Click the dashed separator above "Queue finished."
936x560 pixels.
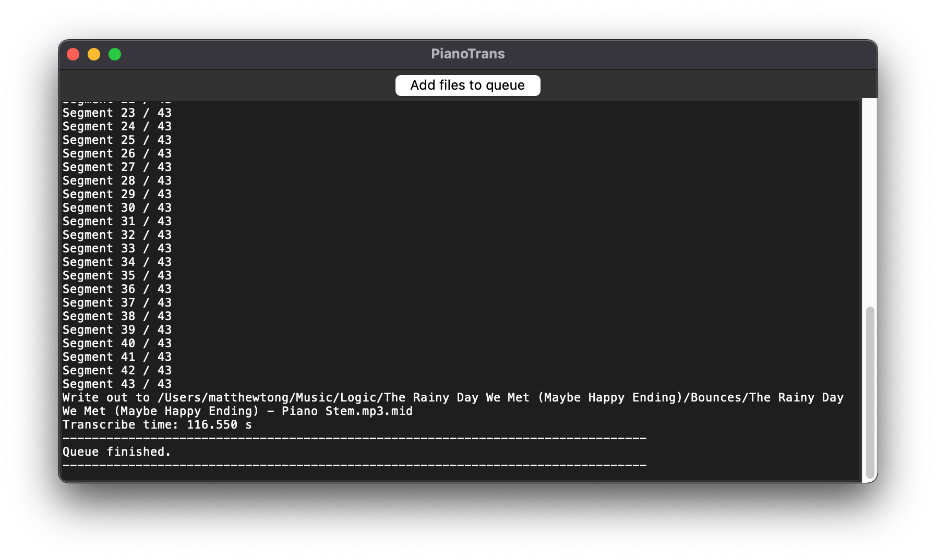(x=354, y=439)
